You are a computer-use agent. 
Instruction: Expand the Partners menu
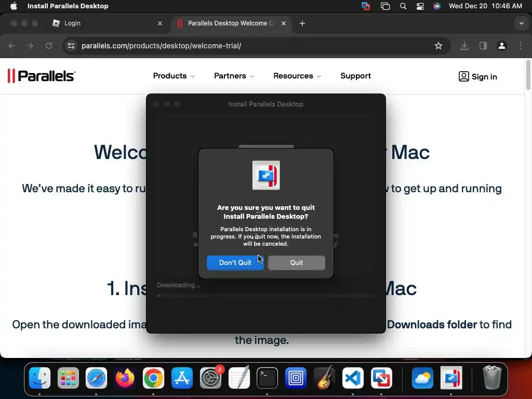tap(234, 76)
